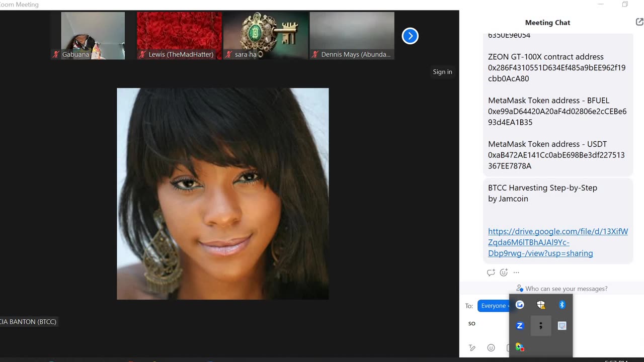644x362 pixels.
Task: Select sara ha participant thumbnail
Action: pos(266,36)
